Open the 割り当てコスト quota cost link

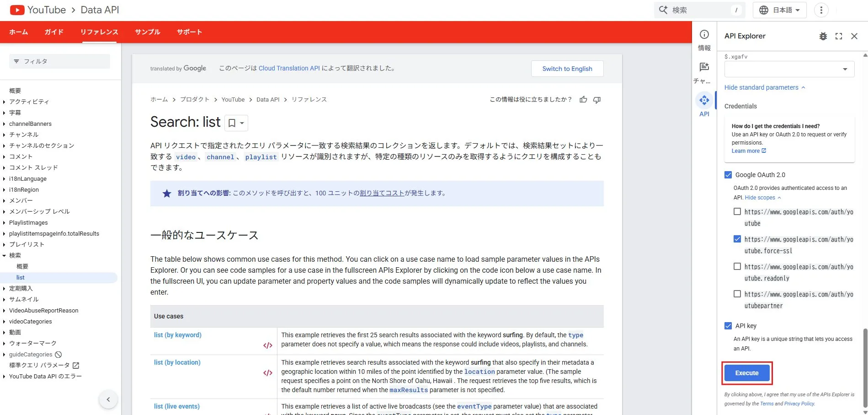[x=382, y=193]
